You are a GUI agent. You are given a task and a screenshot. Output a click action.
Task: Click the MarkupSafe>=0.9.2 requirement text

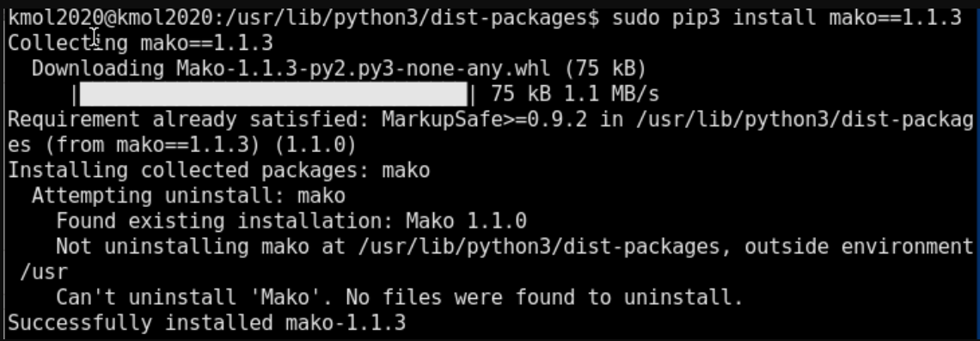point(484,119)
